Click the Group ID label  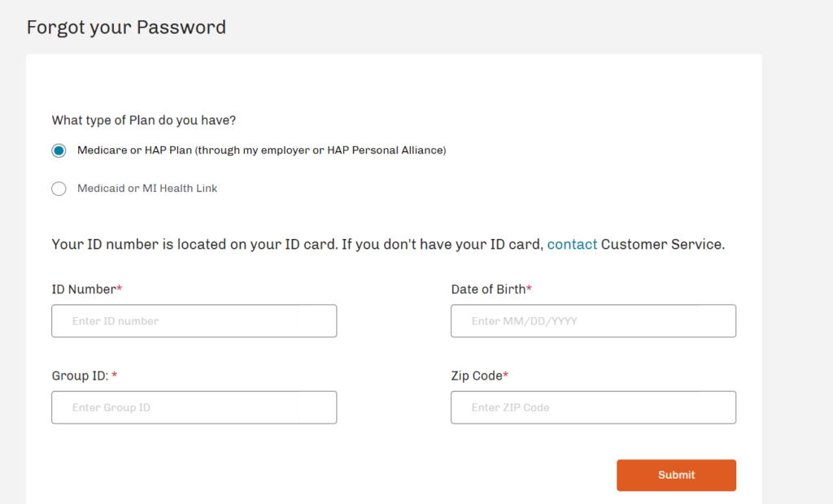pyautogui.click(x=79, y=376)
